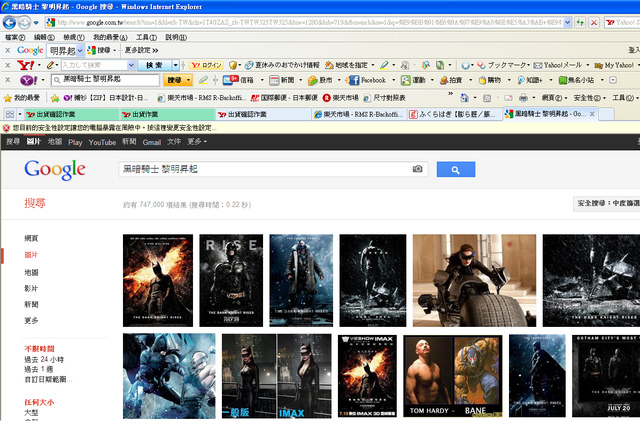The image size is (640, 428).
Task: Expand the Facebook dropdown arrow
Action: pyautogui.click(x=393, y=80)
